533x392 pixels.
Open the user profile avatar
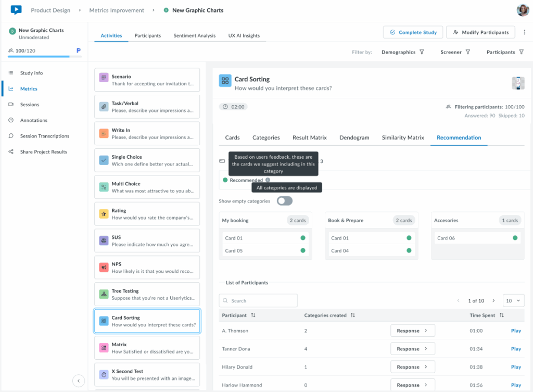(522, 10)
